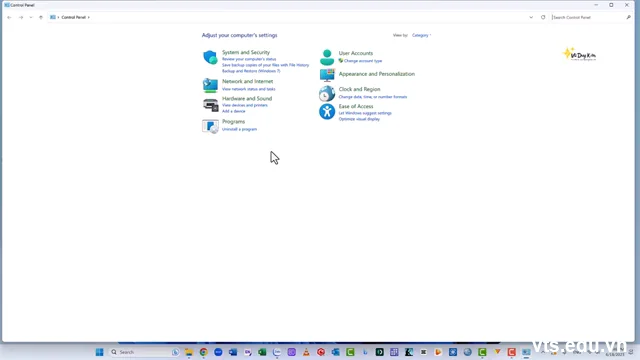Open the Windows Start button
Screen dimensions: 640x360
(100, 352)
